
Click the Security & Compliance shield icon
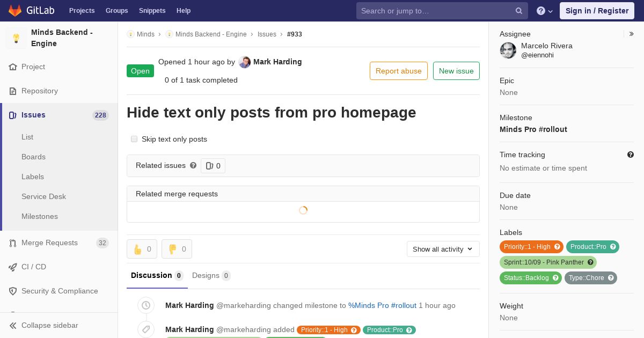(x=13, y=291)
